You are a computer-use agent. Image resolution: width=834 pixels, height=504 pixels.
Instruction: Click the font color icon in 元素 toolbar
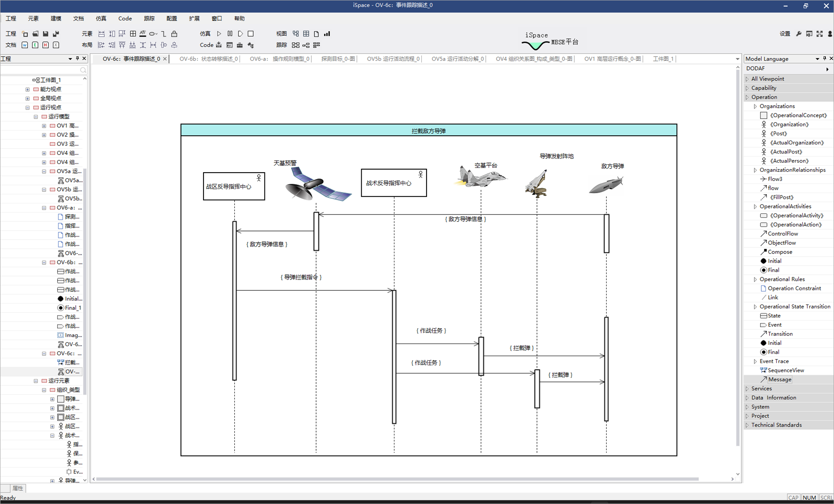click(143, 34)
